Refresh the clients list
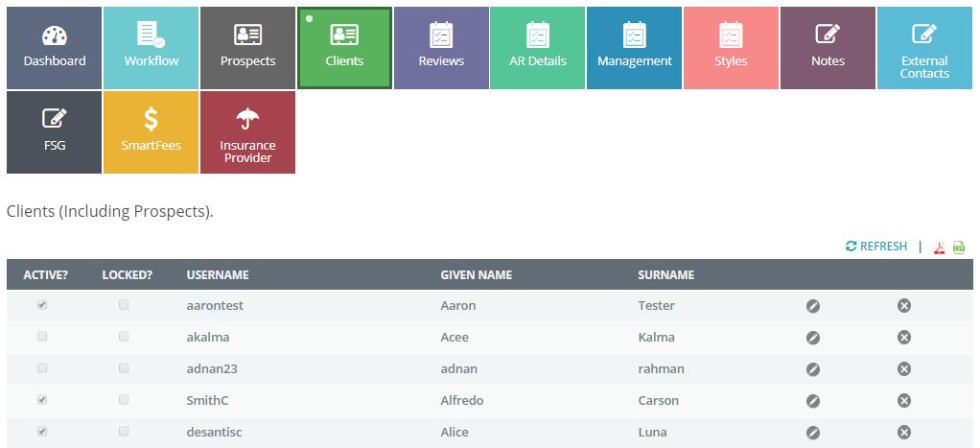The image size is (980, 448). coord(875,247)
